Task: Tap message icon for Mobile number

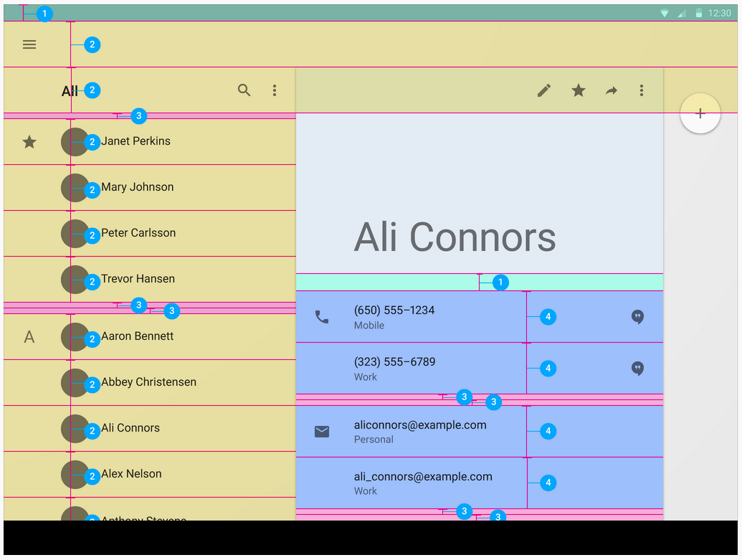Action: (637, 317)
